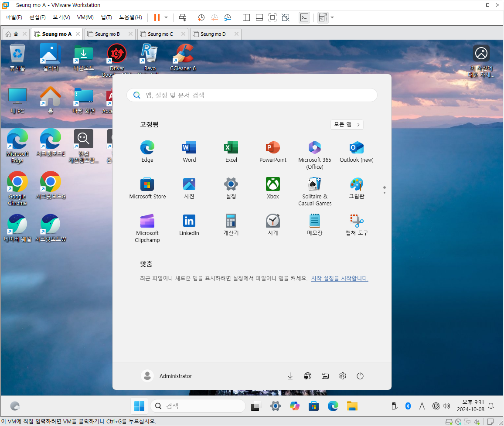Open 캡처 도구 snipping tool
The height and width of the screenshot is (426, 504).
[357, 225]
